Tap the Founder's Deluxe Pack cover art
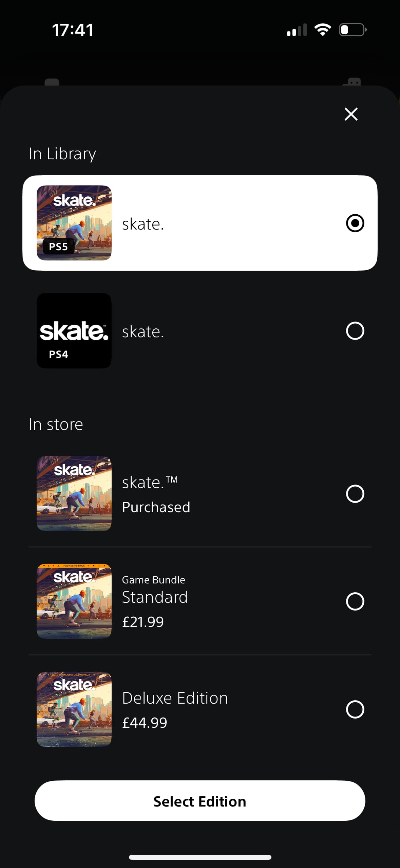This screenshot has height=868, width=400. [74, 709]
